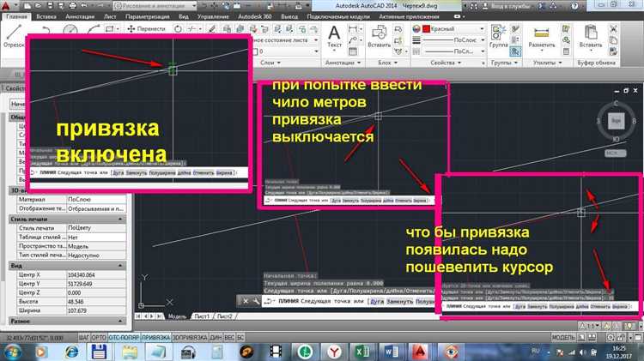The height and width of the screenshot is (361, 644).
Task: Open the Подключаемые модули ribbon tab
Action: [338, 16]
